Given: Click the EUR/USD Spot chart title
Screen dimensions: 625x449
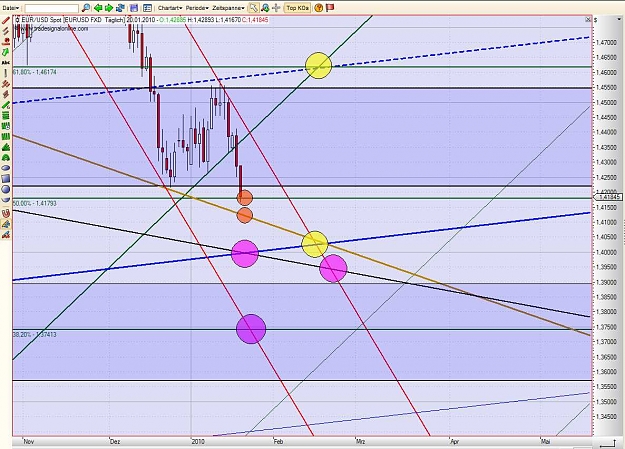Looking at the screenshot, I should [x=41, y=20].
